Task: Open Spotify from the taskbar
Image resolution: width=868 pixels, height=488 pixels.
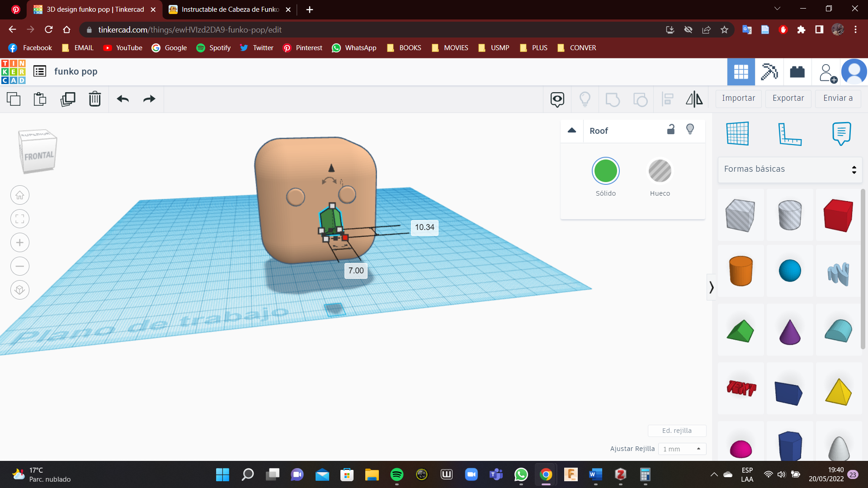Action: [x=396, y=474]
